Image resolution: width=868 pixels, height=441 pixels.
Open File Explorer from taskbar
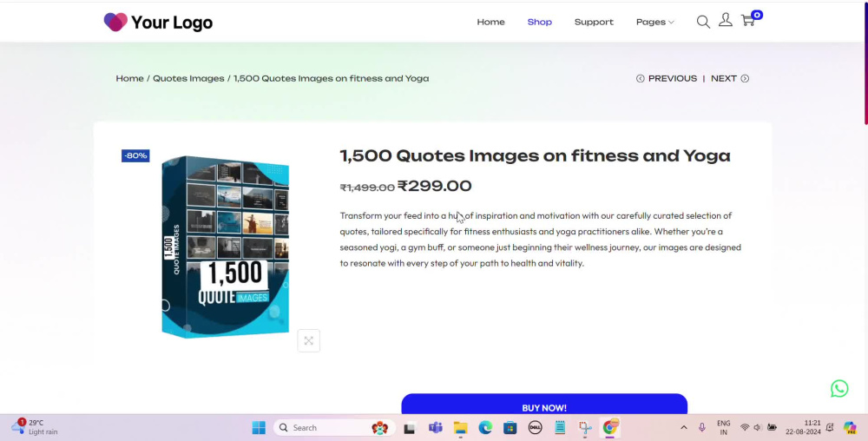[x=461, y=428]
